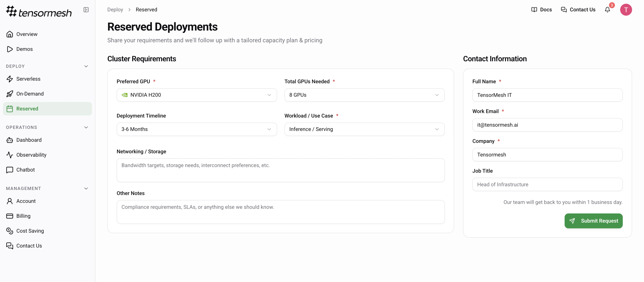Click the Demos play icon
Viewport: 644px width, 282px height.
tap(10, 49)
